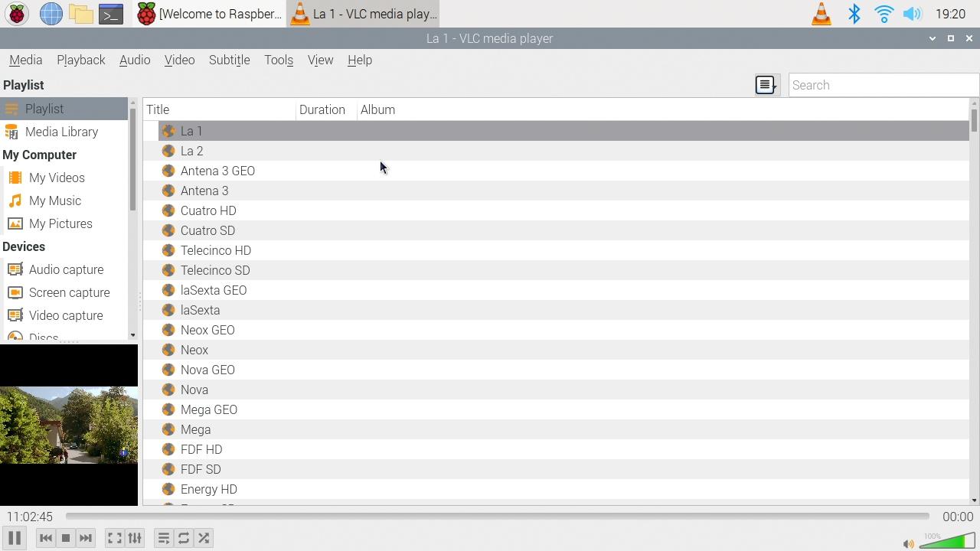Stop playback with the stop button
Screen dimensions: 980x551
[x=65, y=537]
